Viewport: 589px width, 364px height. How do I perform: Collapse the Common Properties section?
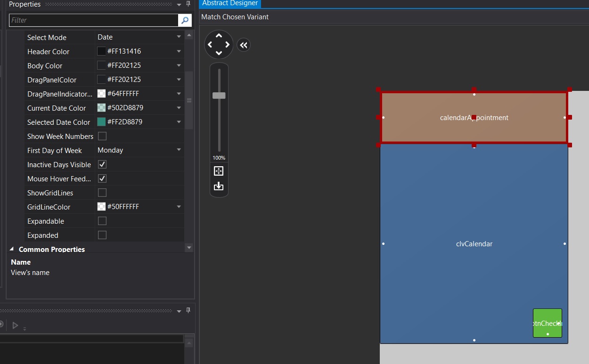(x=12, y=249)
